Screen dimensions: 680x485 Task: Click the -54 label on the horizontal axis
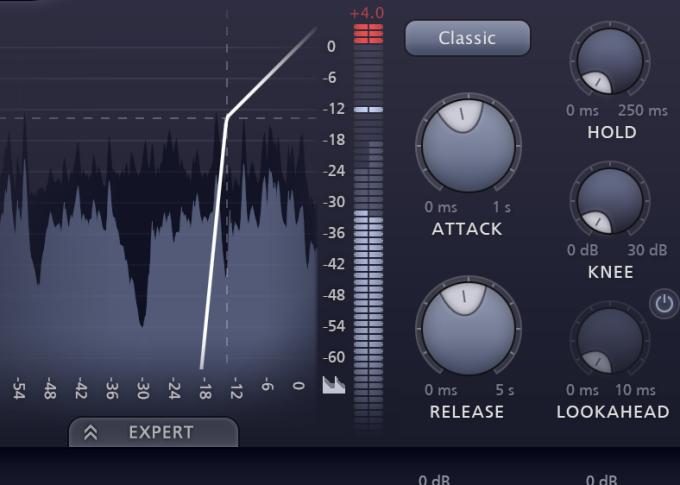[x=18, y=388]
